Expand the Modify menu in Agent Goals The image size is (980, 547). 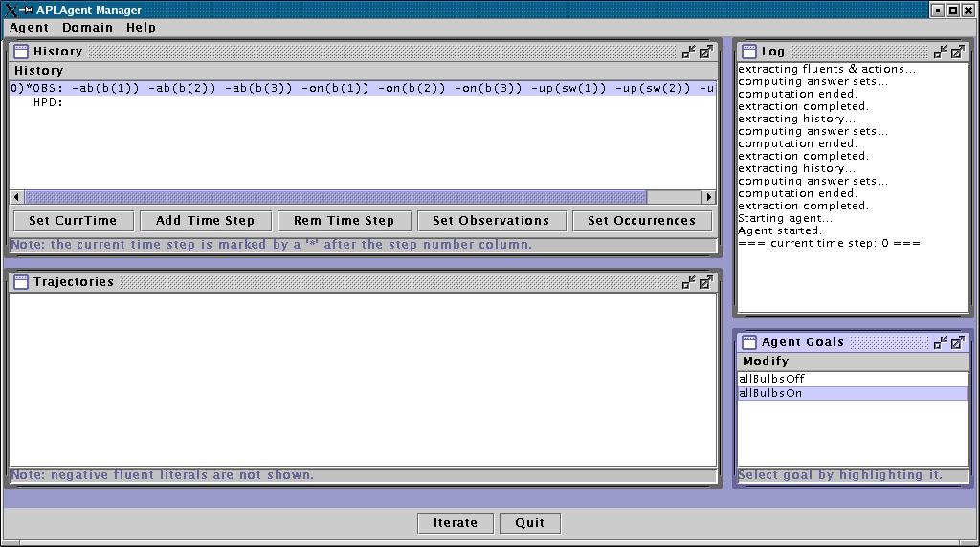point(766,361)
